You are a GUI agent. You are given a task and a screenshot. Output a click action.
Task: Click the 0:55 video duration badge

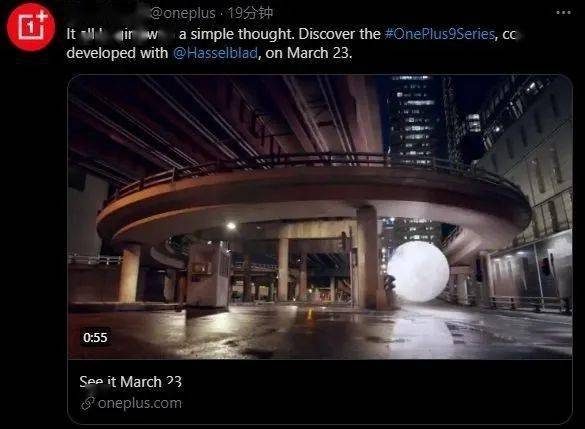click(x=96, y=338)
